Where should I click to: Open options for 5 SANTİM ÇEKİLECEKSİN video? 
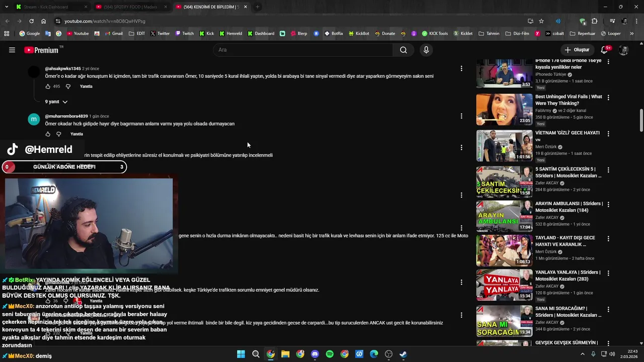[x=608, y=170]
